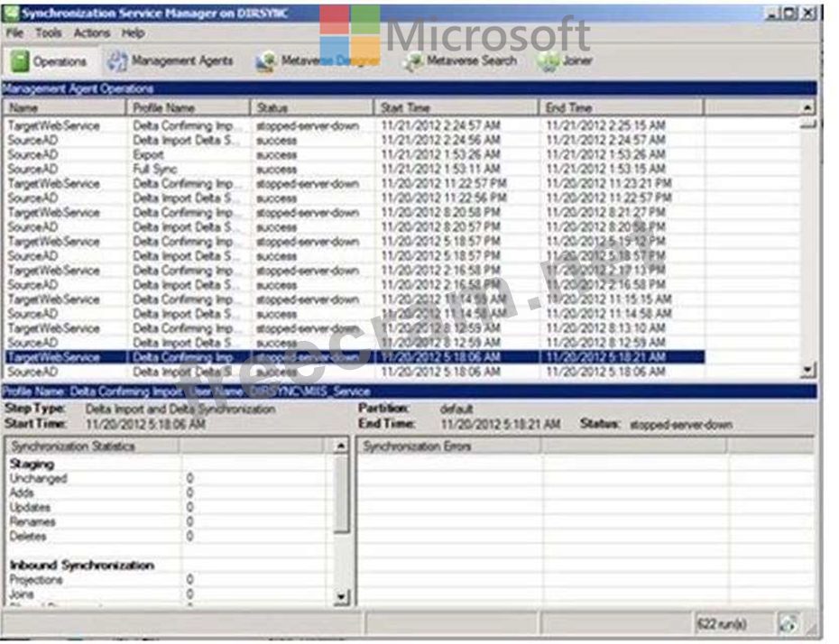Open the File menu
This screenshot has height=644, width=839.
16,32
